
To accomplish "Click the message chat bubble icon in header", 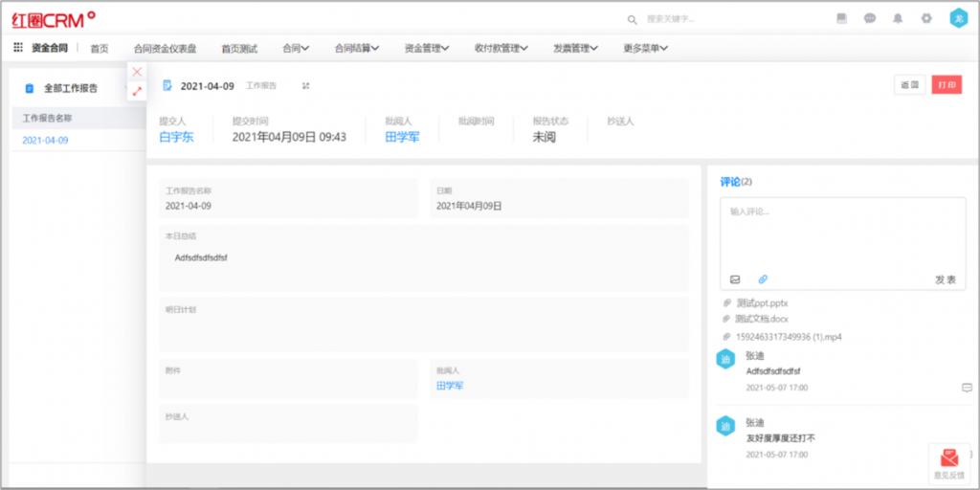I will (869, 18).
